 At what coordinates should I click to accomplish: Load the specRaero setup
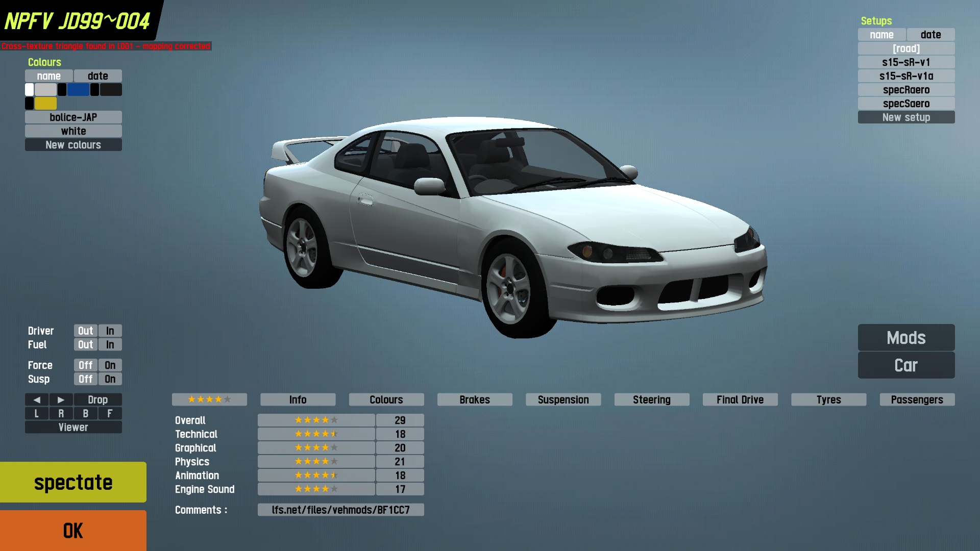906,90
